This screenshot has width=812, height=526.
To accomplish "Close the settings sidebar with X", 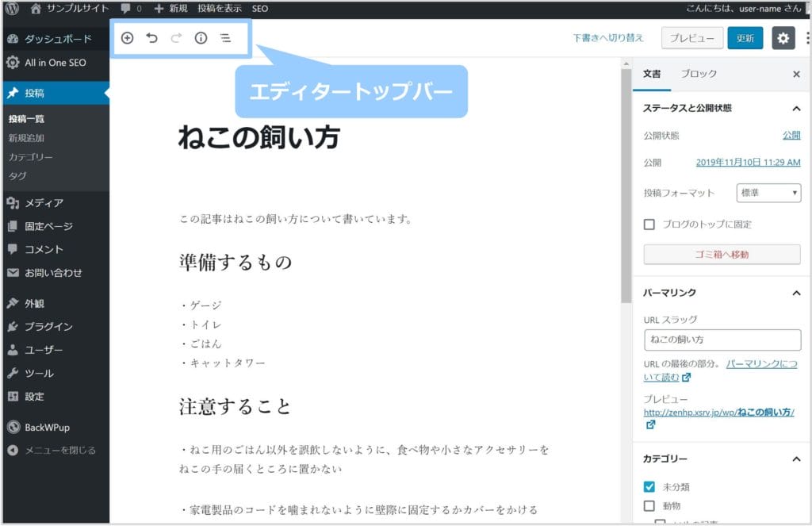I will (796, 74).
